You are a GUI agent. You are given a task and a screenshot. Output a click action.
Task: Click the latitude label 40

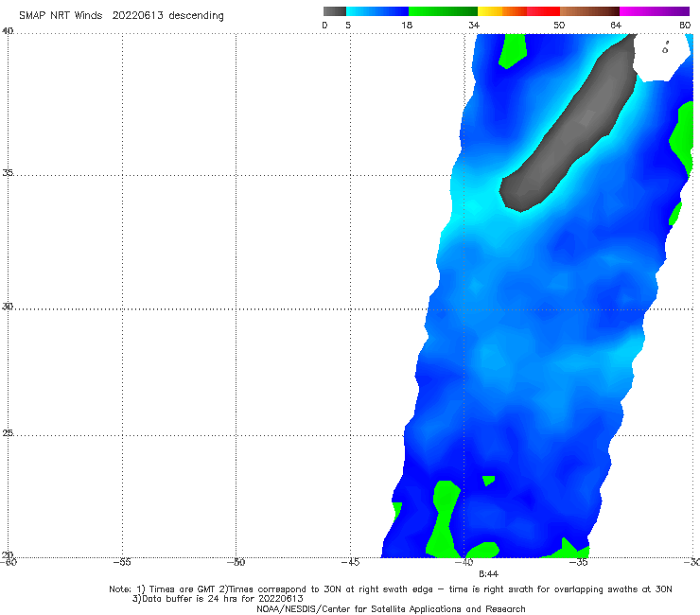pos(8,31)
